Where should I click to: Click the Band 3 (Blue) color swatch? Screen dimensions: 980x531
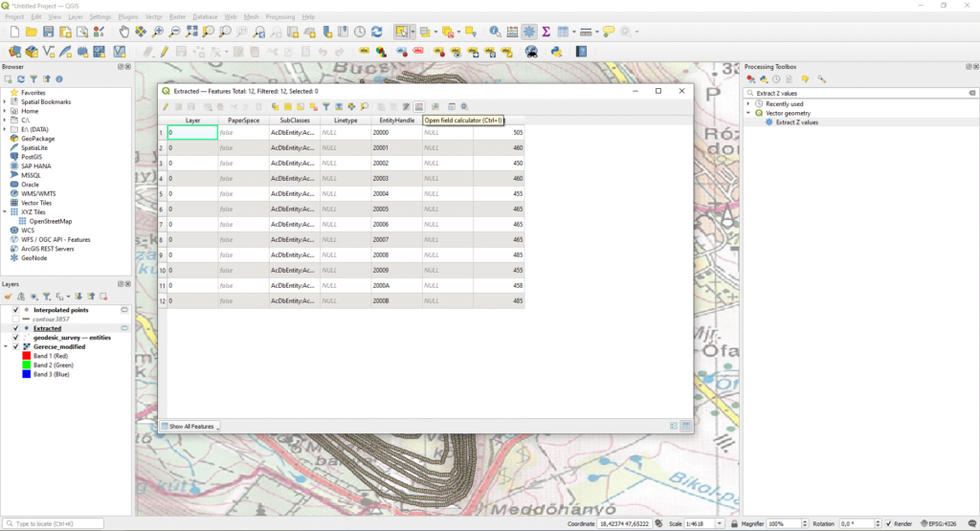(x=26, y=374)
